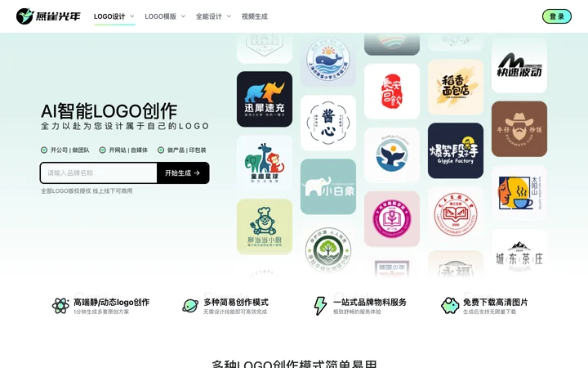The height and width of the screenshot is (368, 588).
Task: Open the LOGO模版 menu item
Action: point(161,16)
